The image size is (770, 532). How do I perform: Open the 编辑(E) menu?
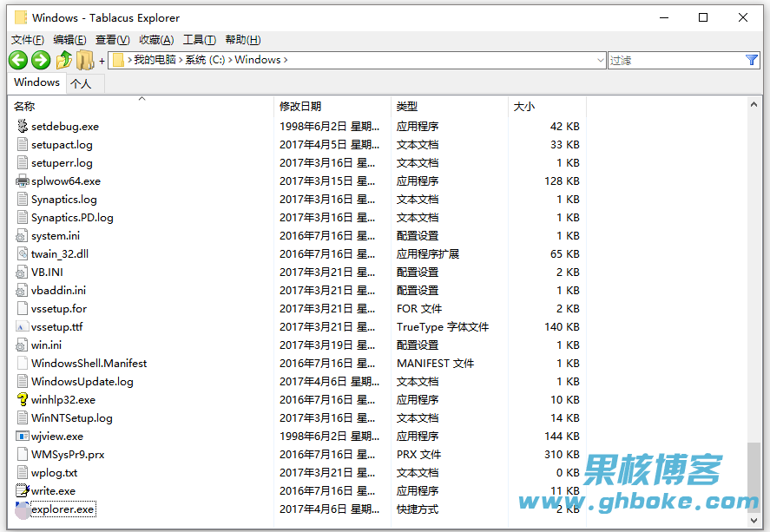[x=69, y=40]
